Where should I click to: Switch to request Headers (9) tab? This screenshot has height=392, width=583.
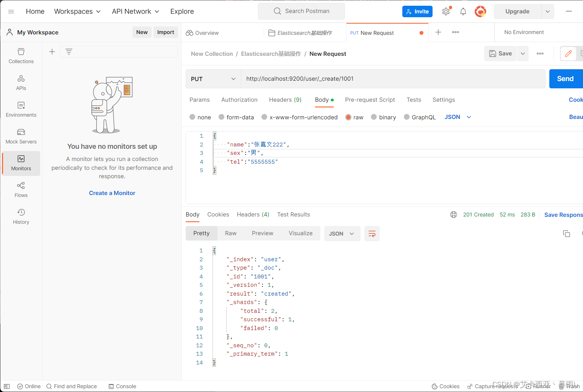tap(285, 100)
